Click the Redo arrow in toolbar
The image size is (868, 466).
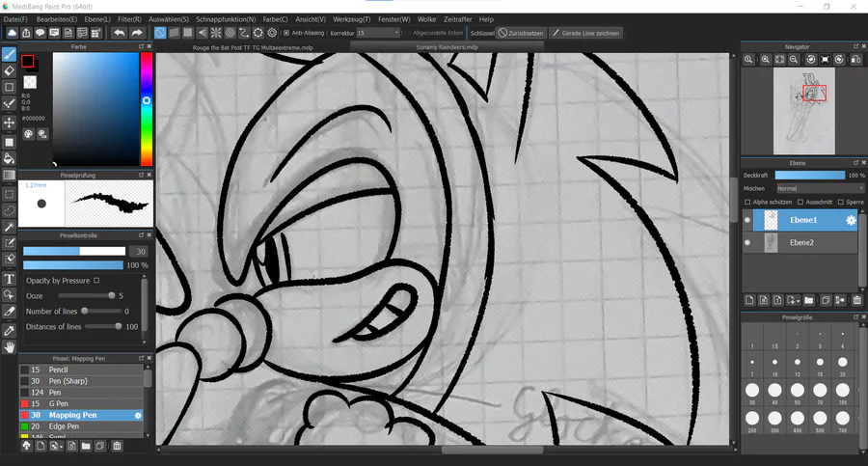tap(137, 33)
